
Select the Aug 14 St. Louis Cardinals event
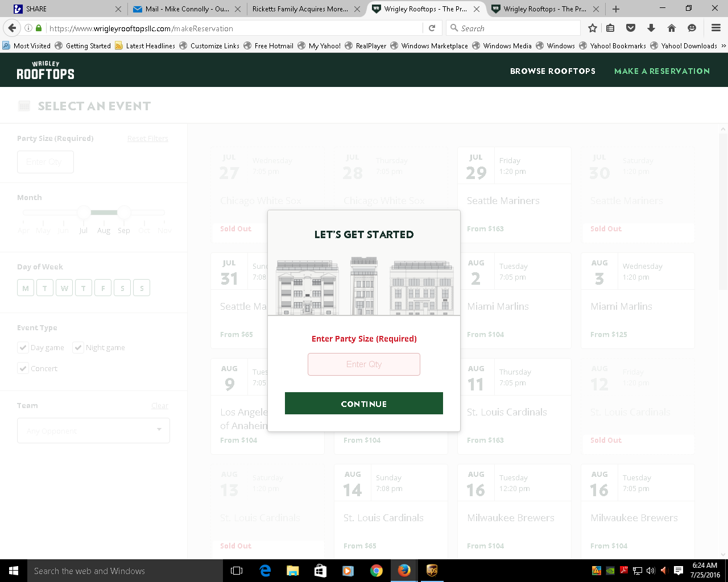click(391, 512)
